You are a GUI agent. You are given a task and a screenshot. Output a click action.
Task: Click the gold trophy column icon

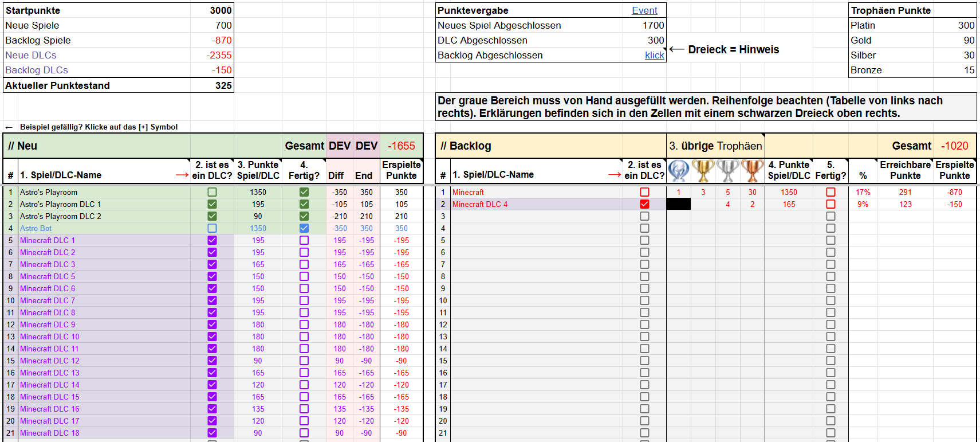tap(703, 171)
